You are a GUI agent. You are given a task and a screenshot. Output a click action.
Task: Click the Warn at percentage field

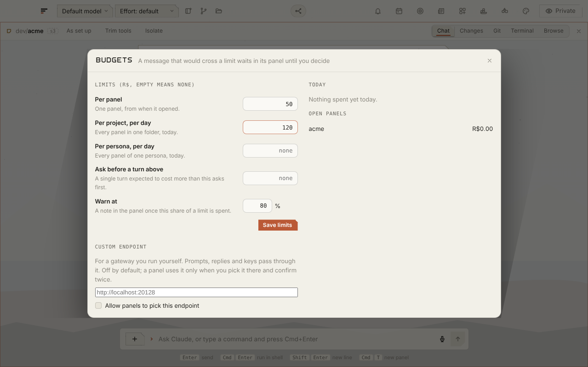[257, 206]
